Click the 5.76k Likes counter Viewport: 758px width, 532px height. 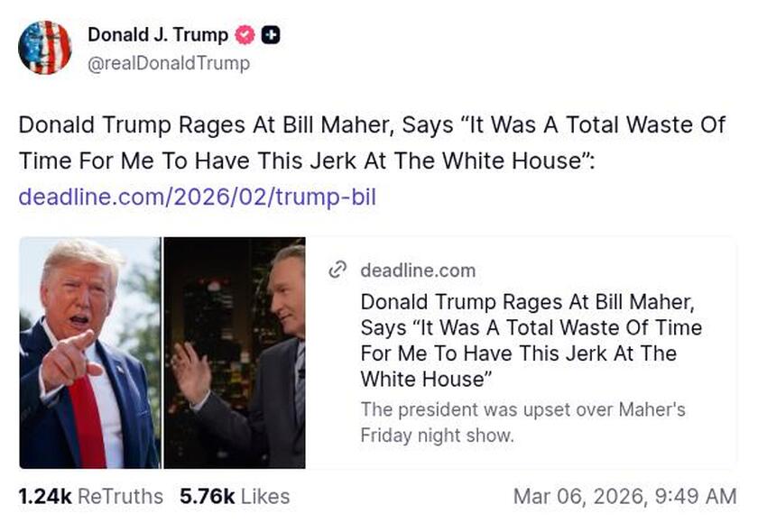[234, 496]
